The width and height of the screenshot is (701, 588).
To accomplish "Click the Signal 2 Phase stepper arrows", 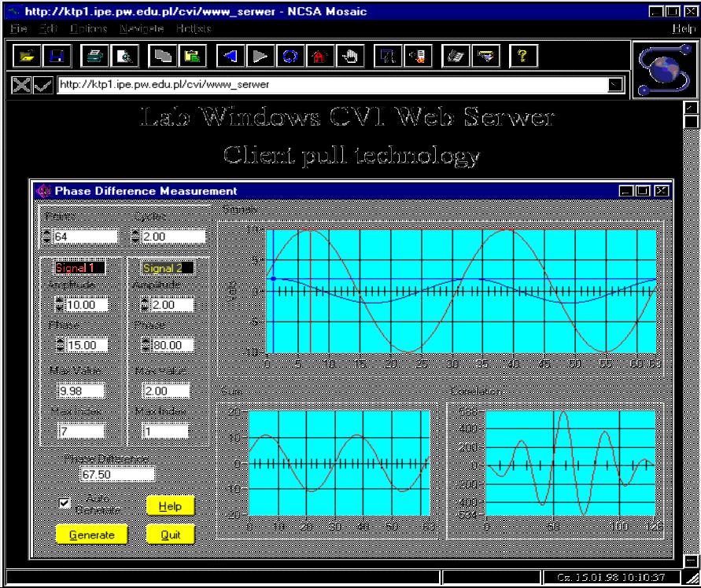I will 146,344.
